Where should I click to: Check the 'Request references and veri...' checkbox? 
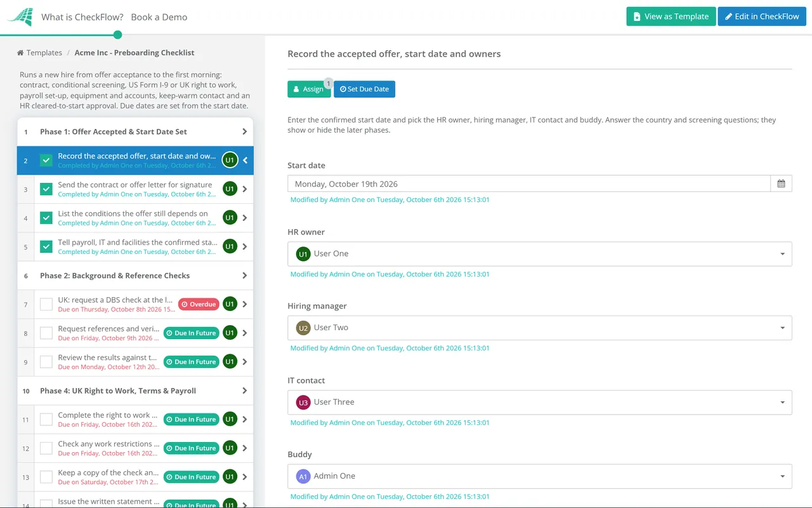tap(46, 333)
